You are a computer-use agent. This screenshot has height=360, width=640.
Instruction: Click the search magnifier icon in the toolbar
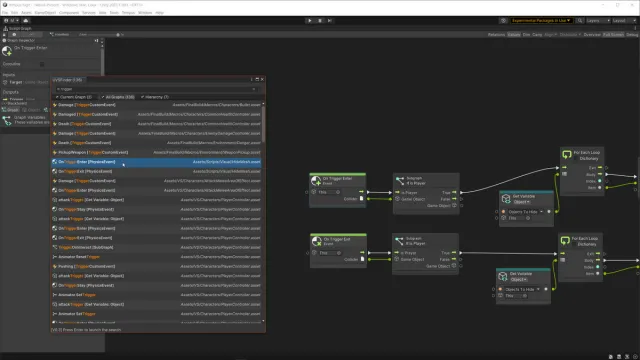click(580, 20)
